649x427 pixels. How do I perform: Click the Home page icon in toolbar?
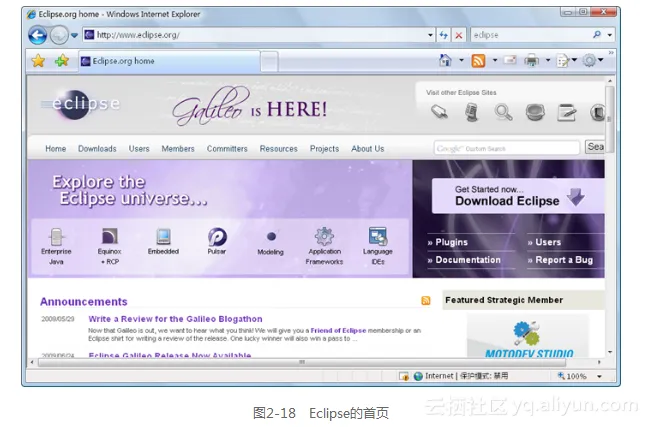point(445,60)
